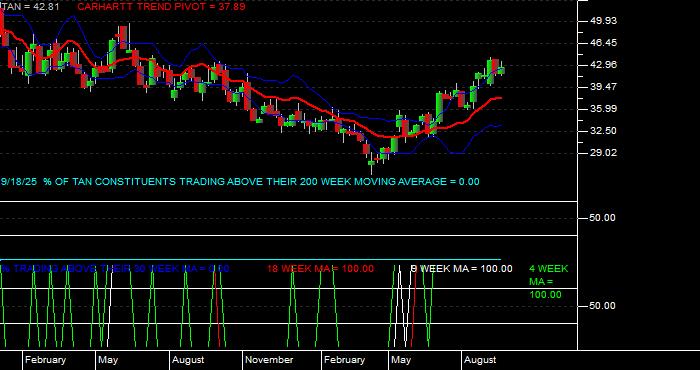
Task: Select the TAN = 42.81 price label
Action: tap(30, 7)
